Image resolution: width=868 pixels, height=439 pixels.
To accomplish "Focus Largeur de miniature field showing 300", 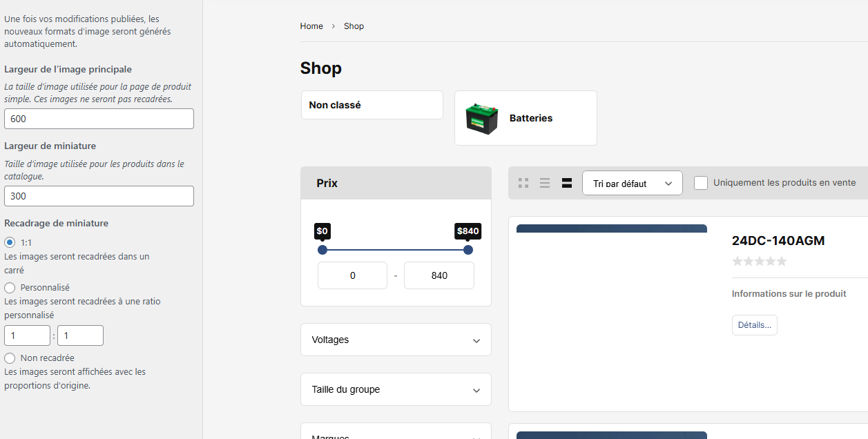I will 99,196.
